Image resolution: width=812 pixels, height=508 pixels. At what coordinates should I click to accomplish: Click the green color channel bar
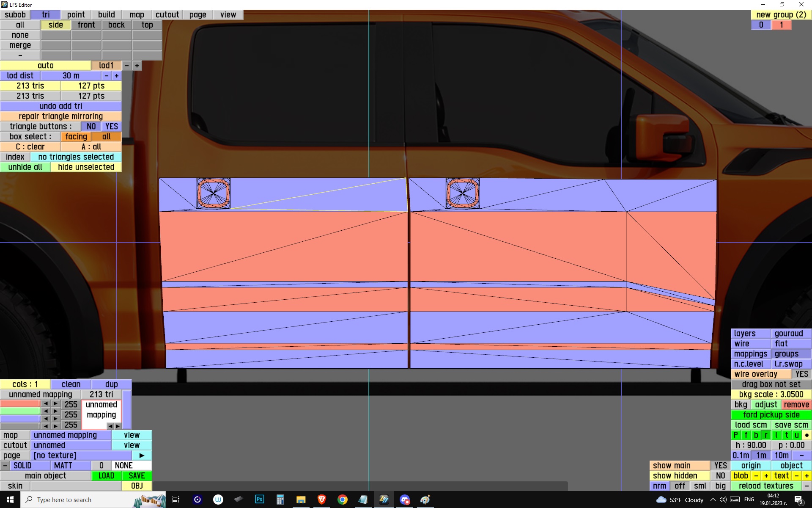click(20, 411)
